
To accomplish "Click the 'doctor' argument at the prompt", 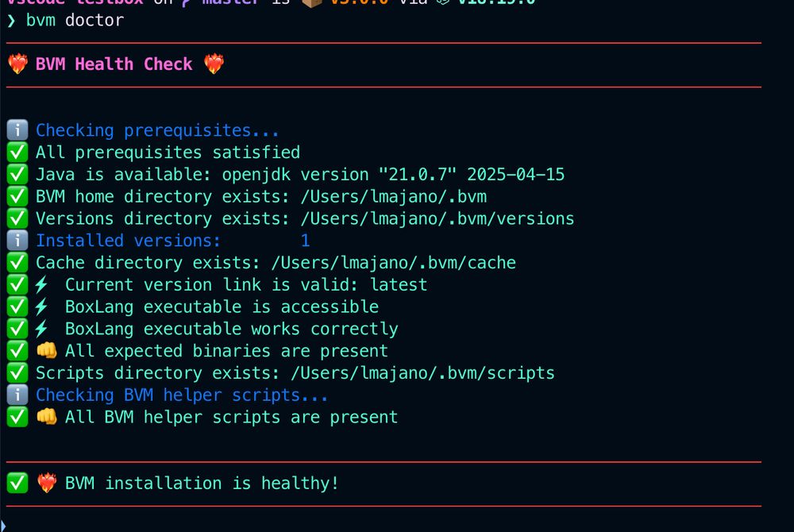I will 94,21.
